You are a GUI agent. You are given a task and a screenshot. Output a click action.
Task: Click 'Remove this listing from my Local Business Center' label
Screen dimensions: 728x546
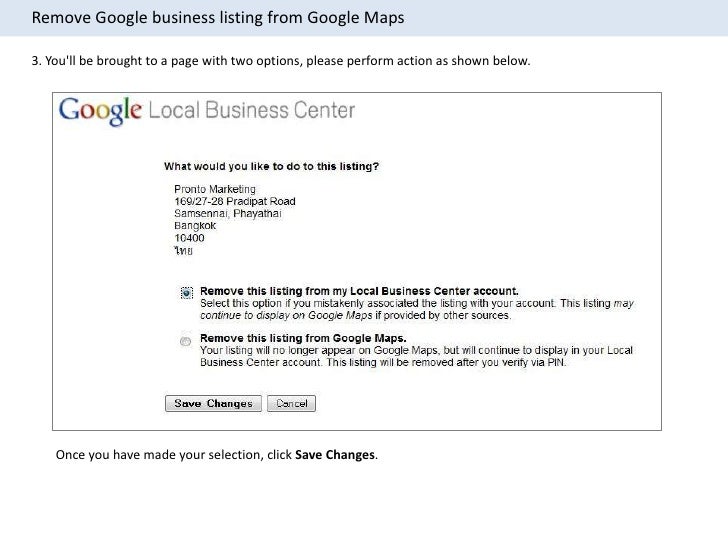(x=359, y=291)
